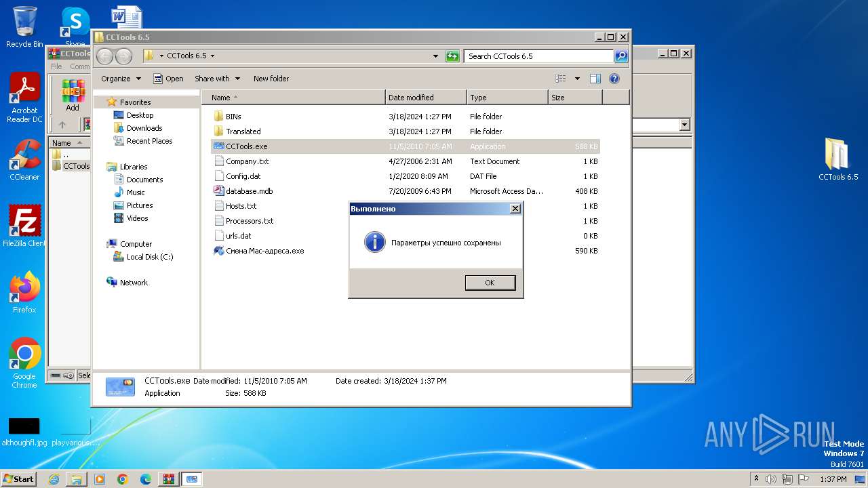Click OK in the Выполнено dialog
The height and width of the screenshot is (488, 868).
490,283
